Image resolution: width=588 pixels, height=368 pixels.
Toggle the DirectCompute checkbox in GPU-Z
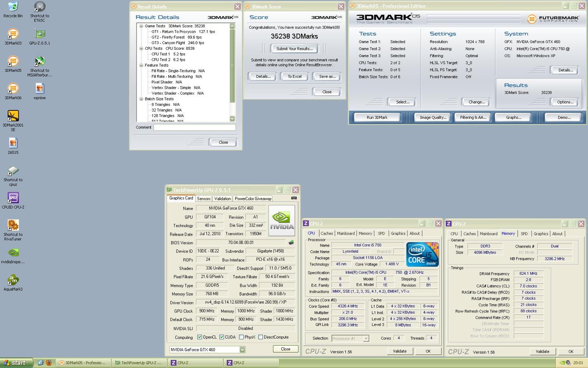pyautogui.click(x=261, y=337)
